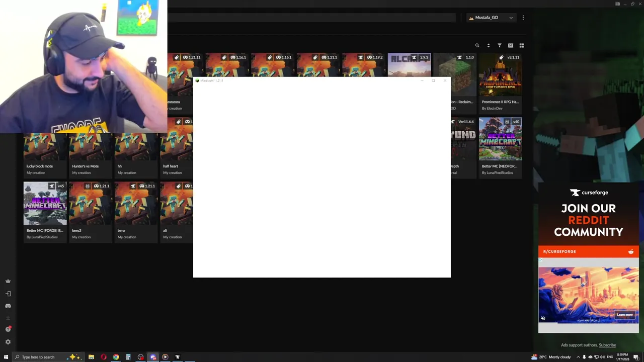Select the 'lucky block mote' profile card
Screen dimensions: 644x362
(45, 155)
